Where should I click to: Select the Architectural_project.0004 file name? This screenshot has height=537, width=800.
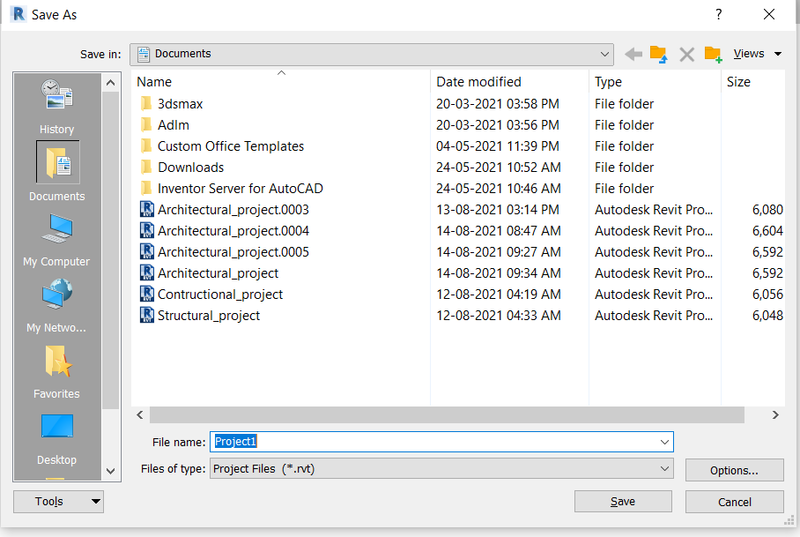tap(233, 231)
